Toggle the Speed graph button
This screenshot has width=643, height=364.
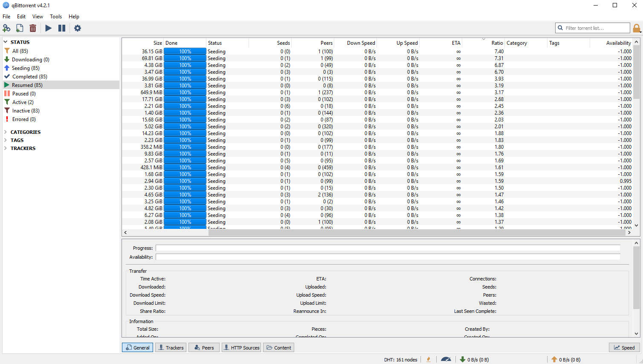point(624,347)
